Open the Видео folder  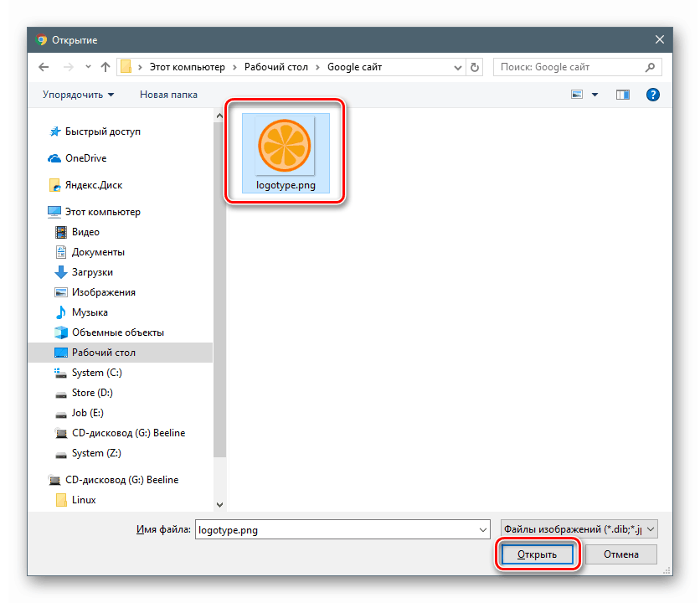click(x=85, y=232)
